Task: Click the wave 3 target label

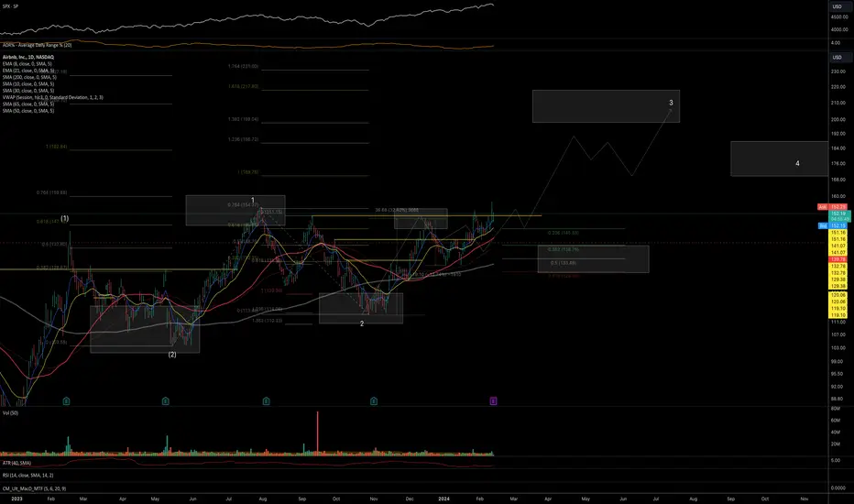Action: (671, 103)
